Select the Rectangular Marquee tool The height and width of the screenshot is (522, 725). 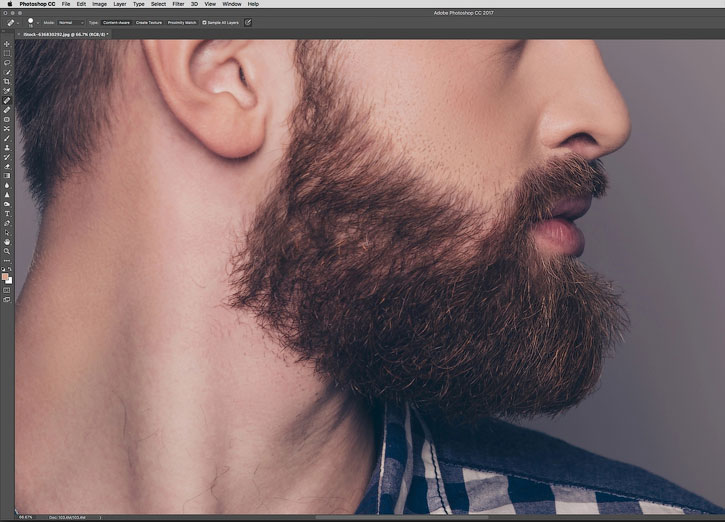(x=7, y=53)
